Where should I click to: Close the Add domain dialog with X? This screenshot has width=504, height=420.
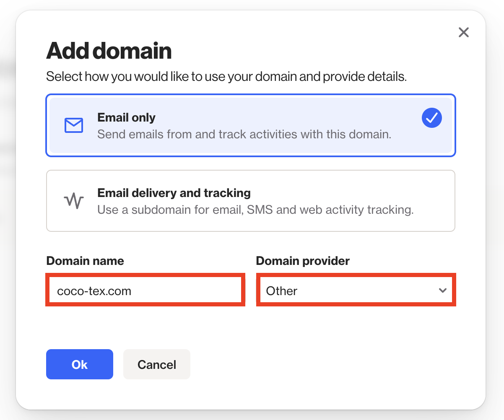463,32
